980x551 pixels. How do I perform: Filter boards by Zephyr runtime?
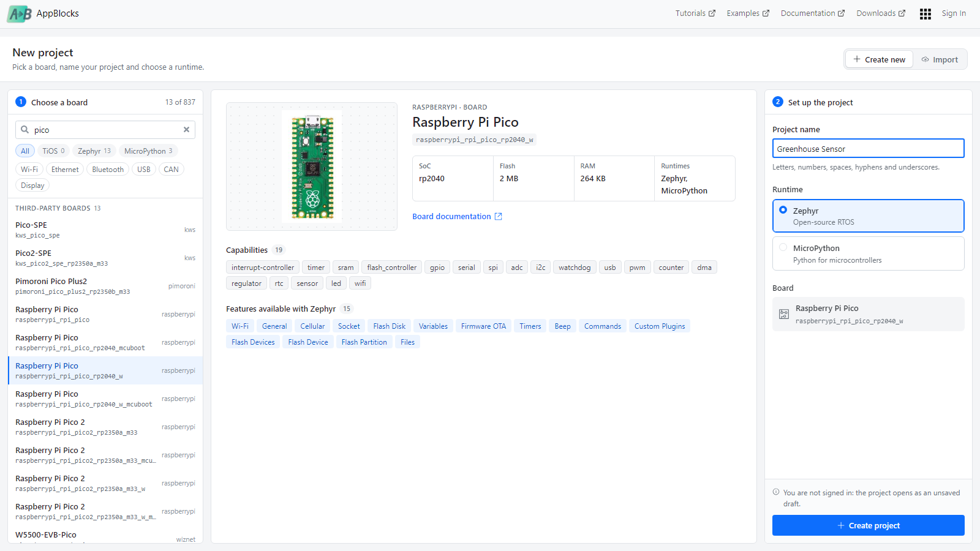(94, 151)
